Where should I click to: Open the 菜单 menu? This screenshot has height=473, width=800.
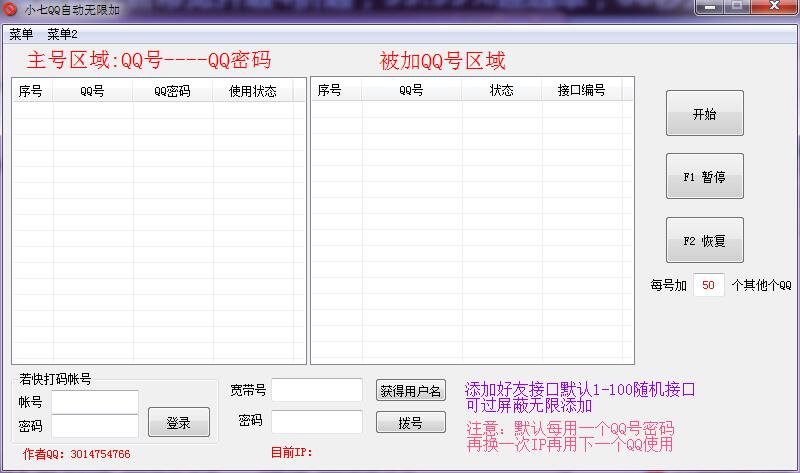[21, 34]
